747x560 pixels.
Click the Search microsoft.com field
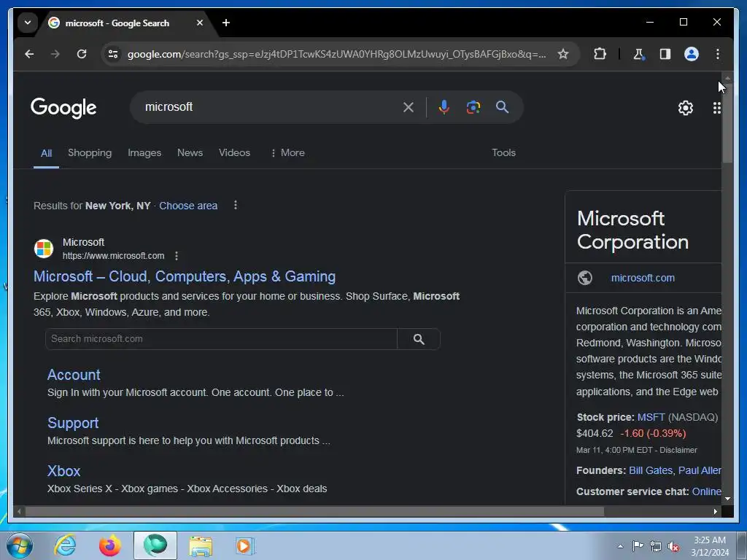coord(221,339)
